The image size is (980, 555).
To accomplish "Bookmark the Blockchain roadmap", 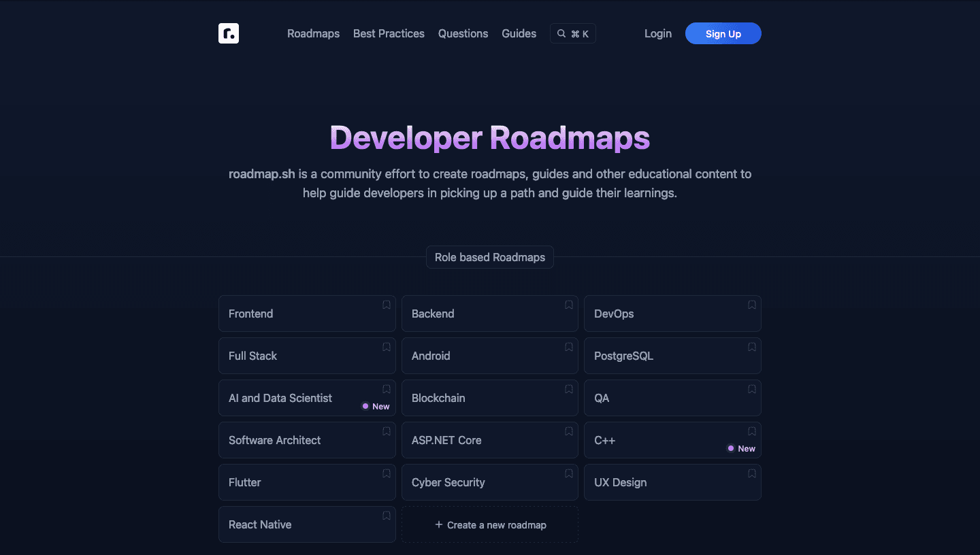I will click(569, 389).
